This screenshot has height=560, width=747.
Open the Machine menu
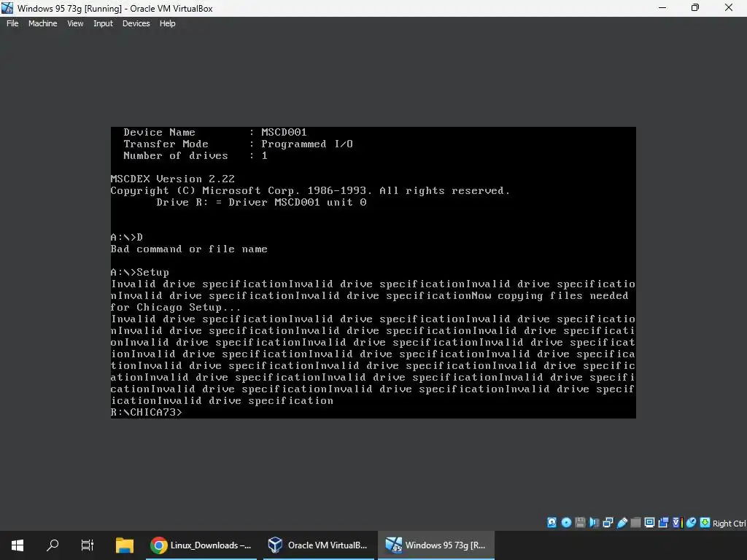[x=42, y=23]
